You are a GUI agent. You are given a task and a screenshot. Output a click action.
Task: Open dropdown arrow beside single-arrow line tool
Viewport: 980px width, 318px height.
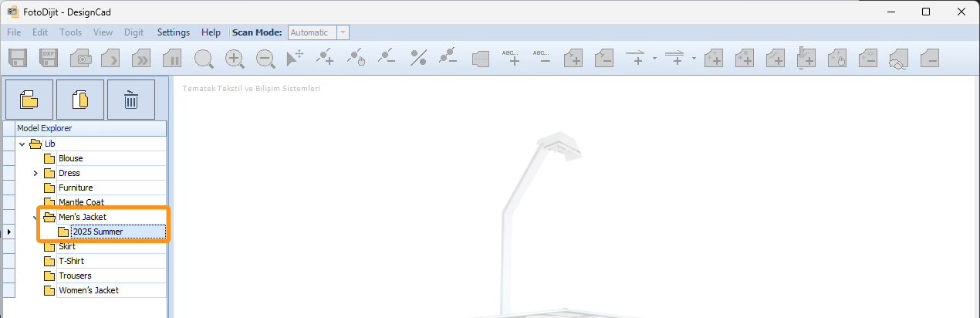[x=654, y=58]
